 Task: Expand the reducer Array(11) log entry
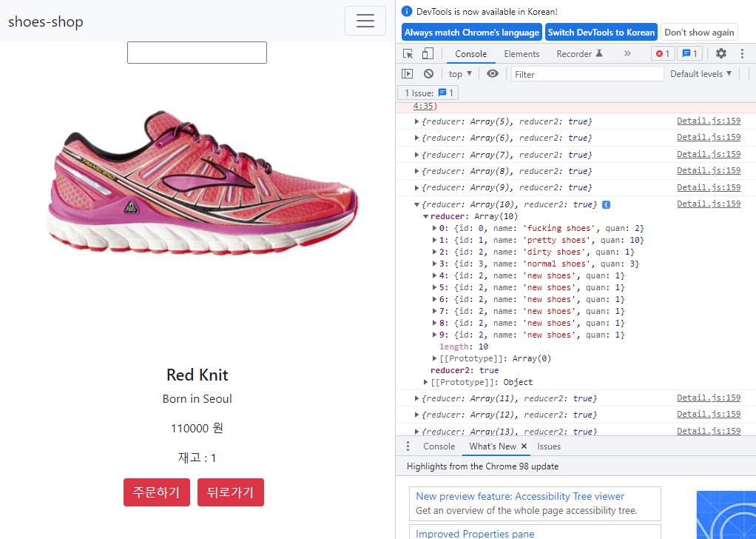pyautogui.click(x=416, y=398)
